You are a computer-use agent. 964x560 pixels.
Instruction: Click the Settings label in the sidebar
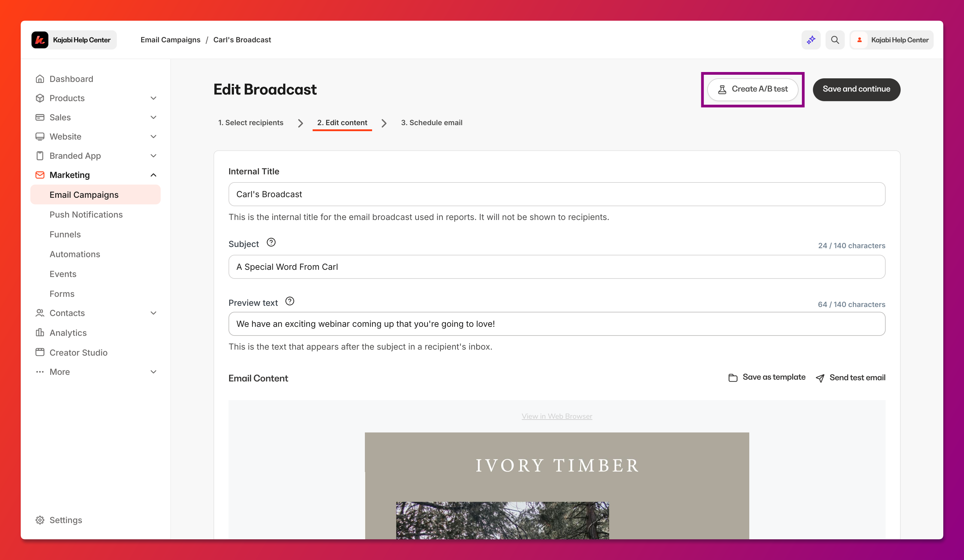click(x=66, y=520)
